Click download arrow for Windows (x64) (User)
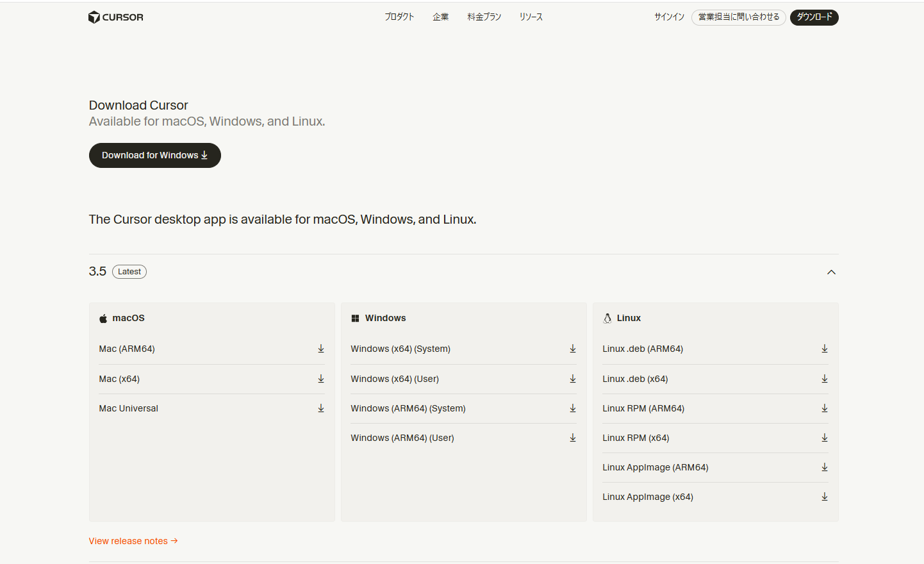This screenshot has height=564, width=924. point(573,379)
